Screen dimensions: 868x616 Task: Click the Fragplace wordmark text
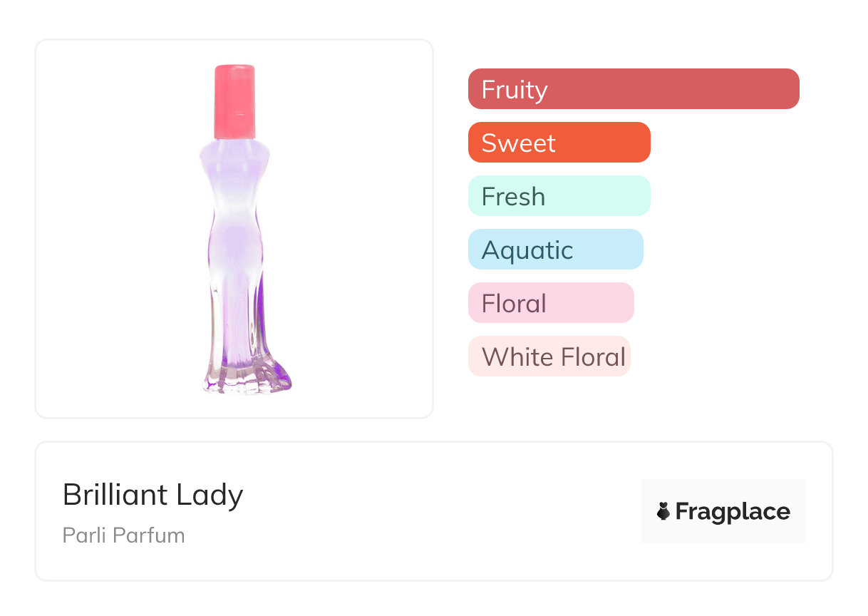coord(733,512)
